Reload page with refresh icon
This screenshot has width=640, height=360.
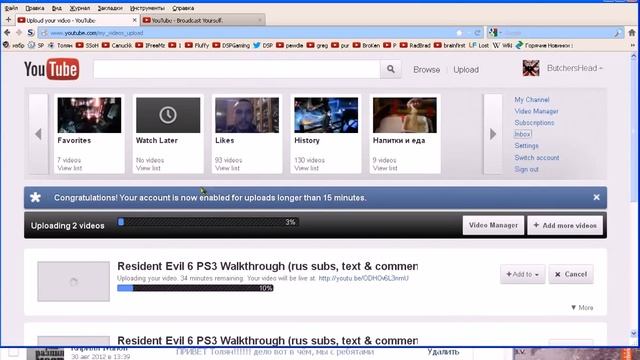coord(477,33)
